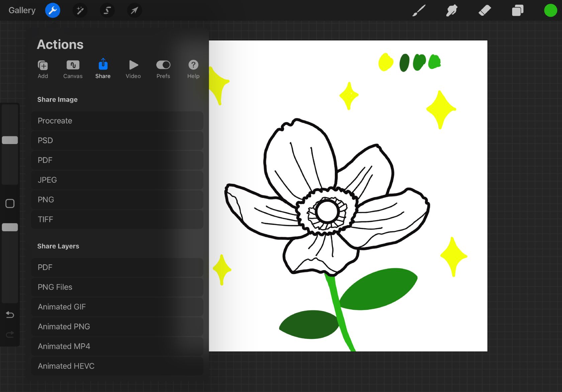
Task: Open the Adjustments magic wand menu
Action: click(x=80, y=10)
